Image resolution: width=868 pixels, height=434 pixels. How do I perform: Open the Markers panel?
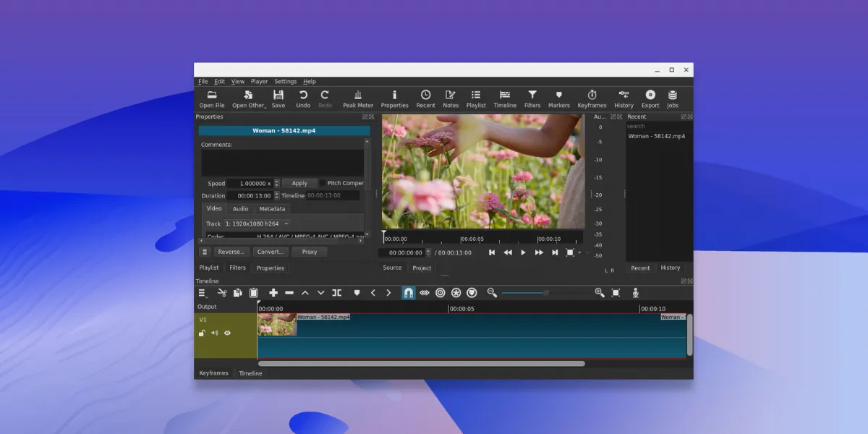click(x=558, y=97)
